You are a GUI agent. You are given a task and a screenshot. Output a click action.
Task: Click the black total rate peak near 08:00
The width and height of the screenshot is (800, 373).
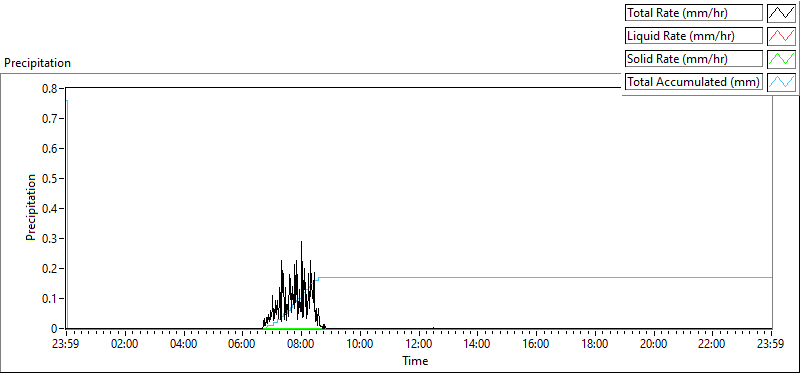(x=301, y=243)
